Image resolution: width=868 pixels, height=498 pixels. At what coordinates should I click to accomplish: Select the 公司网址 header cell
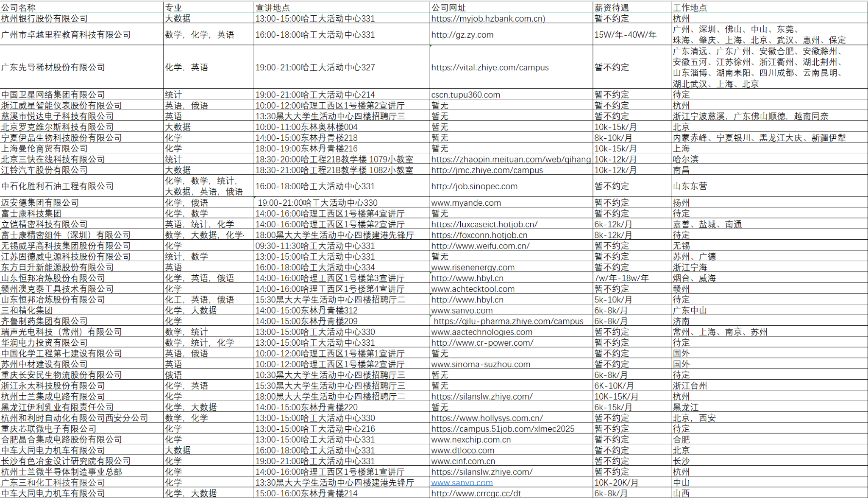pos(448,8)
